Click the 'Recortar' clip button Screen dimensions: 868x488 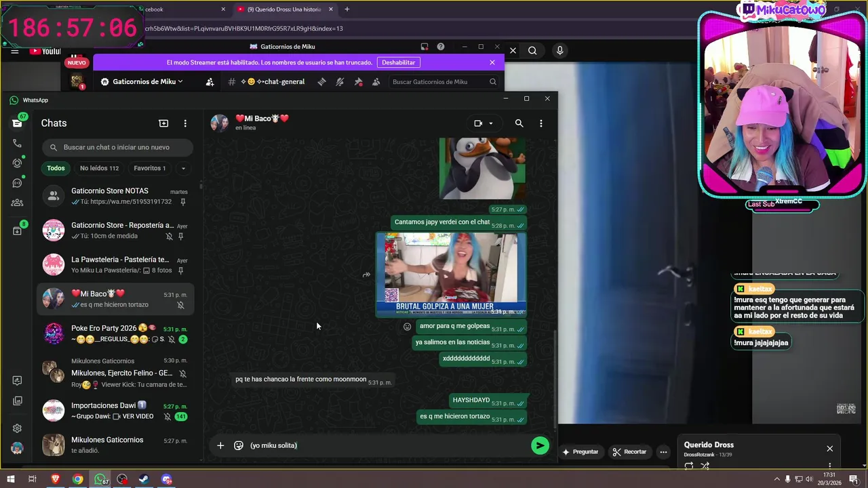pos(629,451)
